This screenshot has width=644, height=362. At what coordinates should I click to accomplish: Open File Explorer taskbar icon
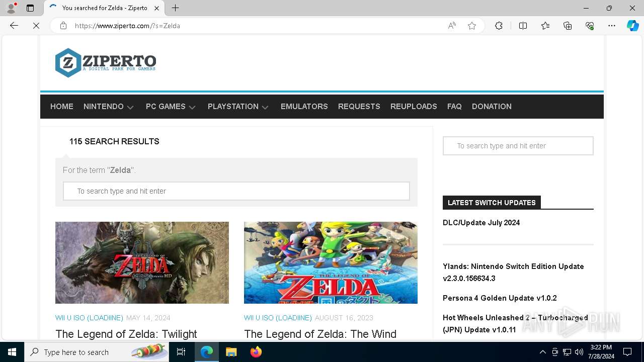tap(231, 352)
